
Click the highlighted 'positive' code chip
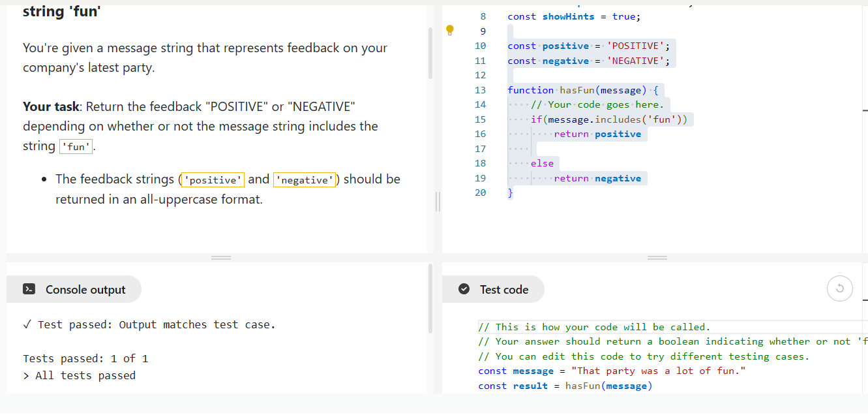click(x=213, y=180)
